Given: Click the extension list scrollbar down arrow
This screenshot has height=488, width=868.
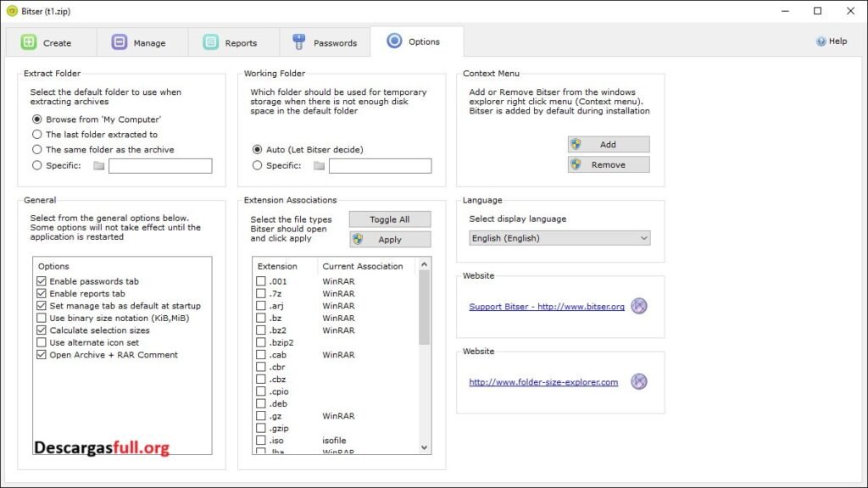Looking at the screenshot, I should (x=425, y=448).
